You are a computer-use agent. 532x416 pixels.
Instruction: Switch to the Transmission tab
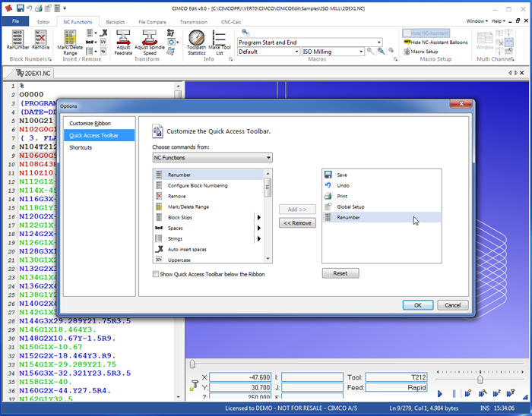[194, 22]
